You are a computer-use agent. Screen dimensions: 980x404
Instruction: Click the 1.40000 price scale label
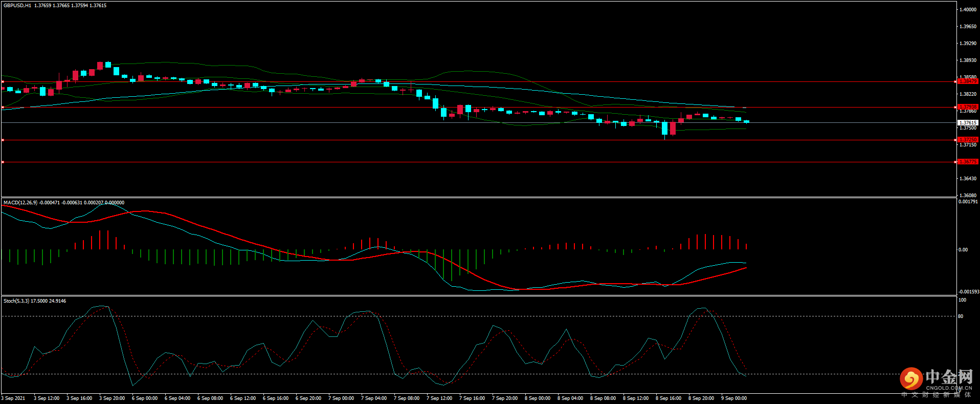coord(967,10)
